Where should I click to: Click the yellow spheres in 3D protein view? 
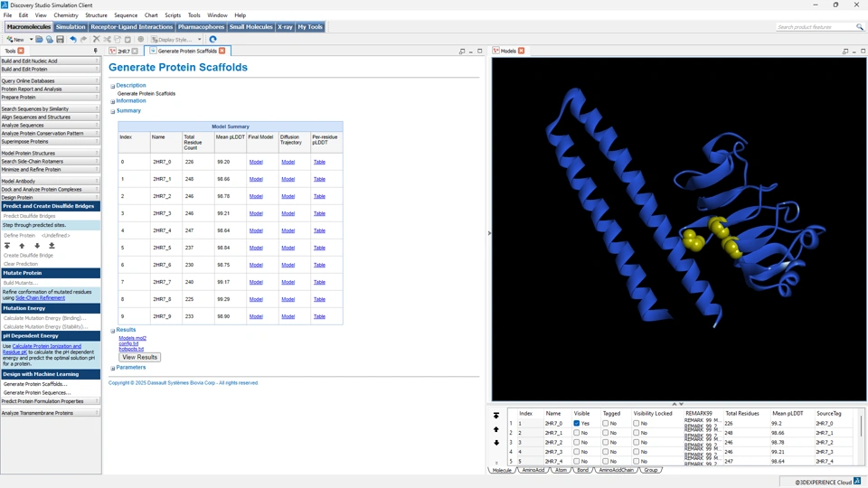pyautogui.click(x=712, y=238)
